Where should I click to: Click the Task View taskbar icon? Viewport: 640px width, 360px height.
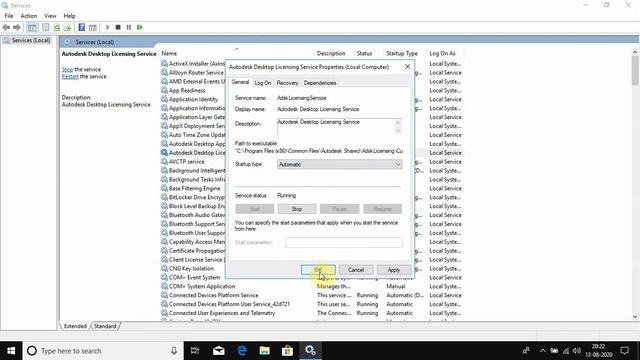point(195,351)
